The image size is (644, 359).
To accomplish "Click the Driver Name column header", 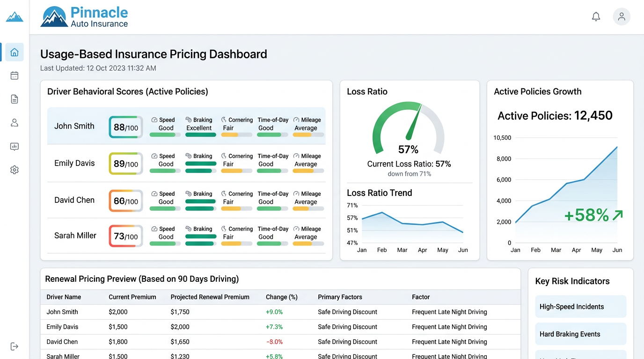I will pyautogui.click(x=64, y=297).
